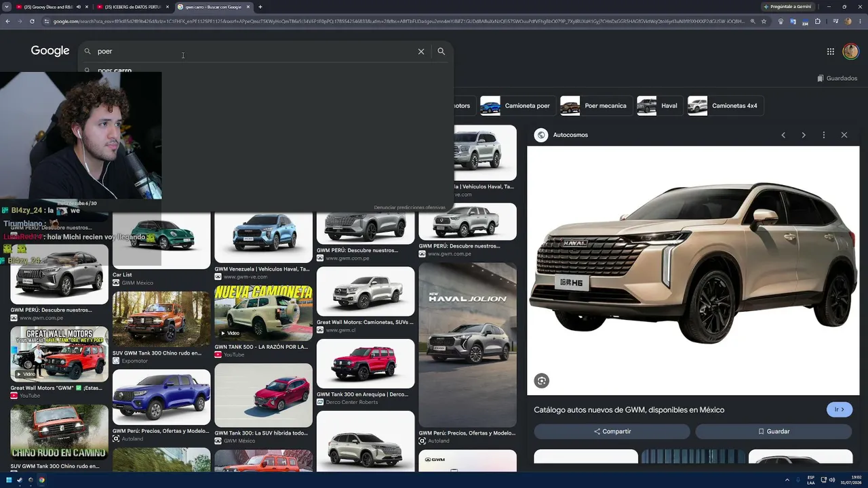Go forward in browser history
Image resolution: width=868 pixels, height=488 pixels.
[x=20, y=21]
